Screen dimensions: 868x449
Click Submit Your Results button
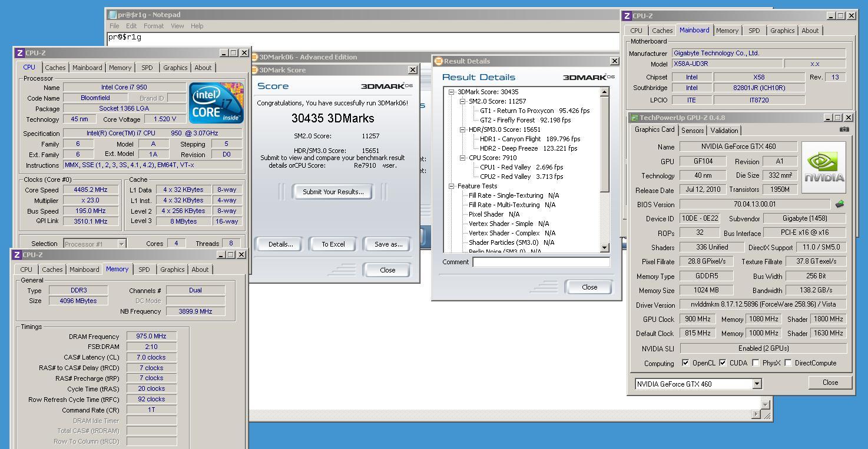click(x=333, y=192)
